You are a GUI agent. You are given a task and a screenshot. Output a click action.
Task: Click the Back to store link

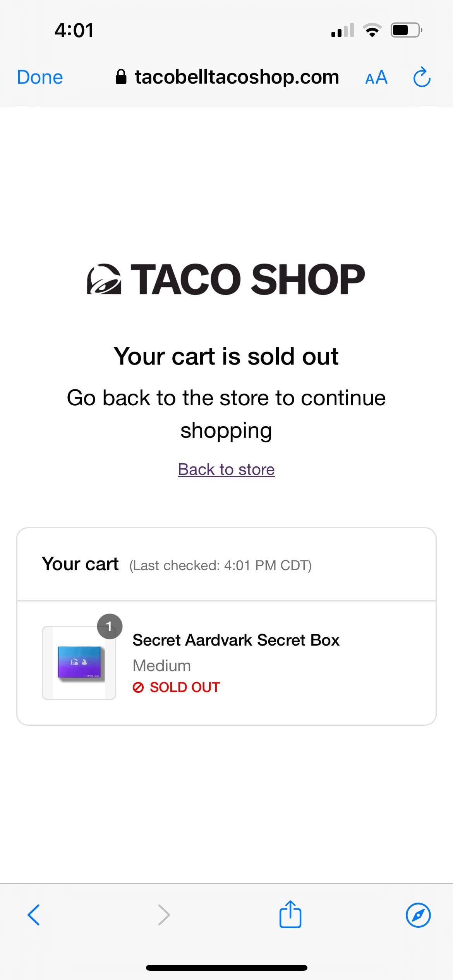coord(226,469)
